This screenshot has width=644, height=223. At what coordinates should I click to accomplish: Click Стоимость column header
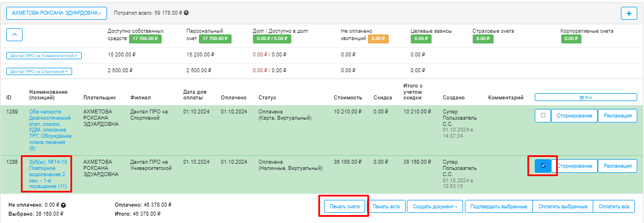348,98
